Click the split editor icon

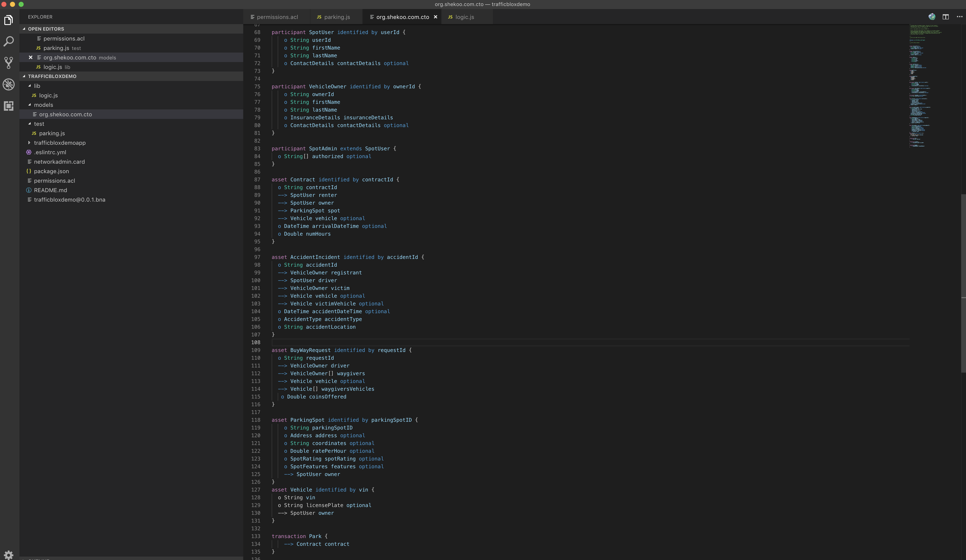click(x=946, y=17)
